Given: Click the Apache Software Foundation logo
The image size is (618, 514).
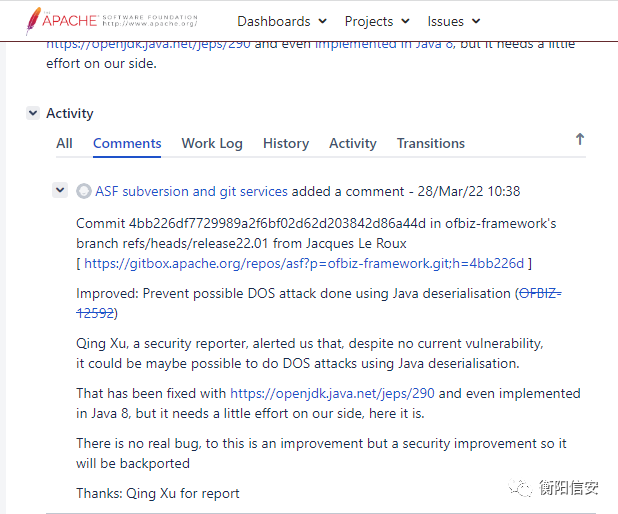Looking at the screenshot, I should (x=112, y=20).
